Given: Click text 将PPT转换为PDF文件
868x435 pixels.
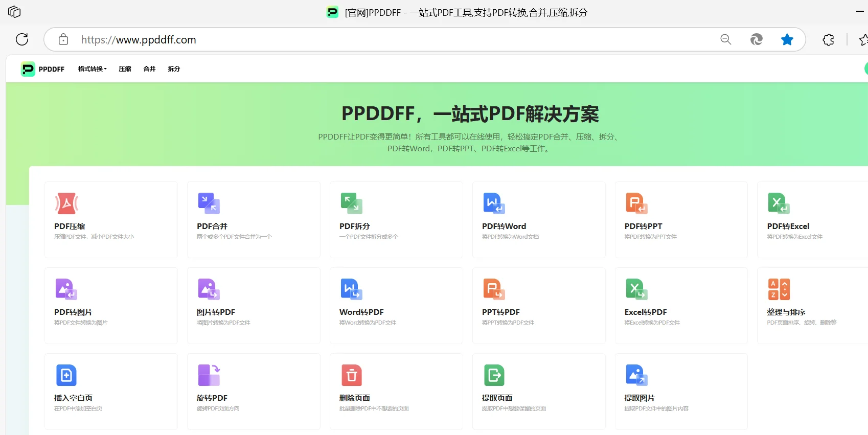Looking at the screenshot, I should 508,323.
